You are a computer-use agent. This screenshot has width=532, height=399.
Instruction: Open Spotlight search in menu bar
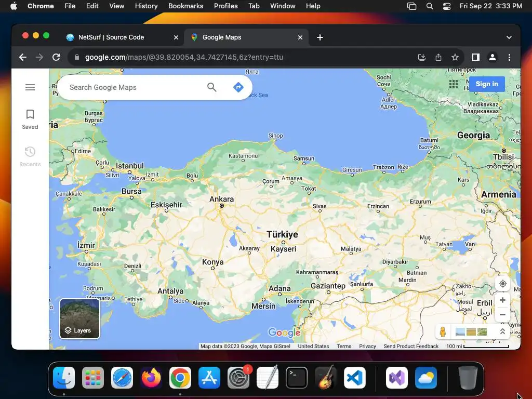(x=429, y=6)
